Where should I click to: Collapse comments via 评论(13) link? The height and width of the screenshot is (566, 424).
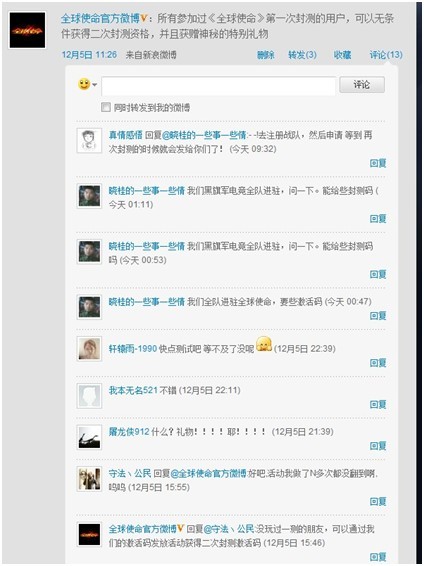click(x=386, y=55)
